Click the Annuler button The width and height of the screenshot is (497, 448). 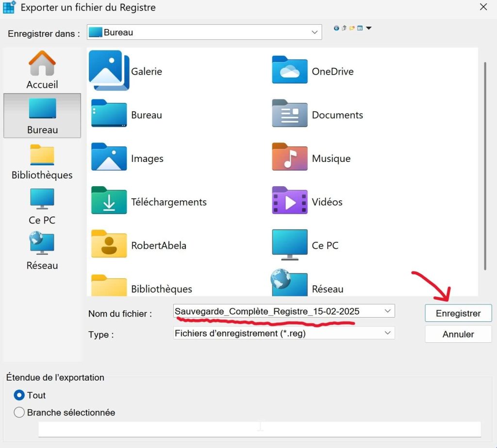coord(458,334)
